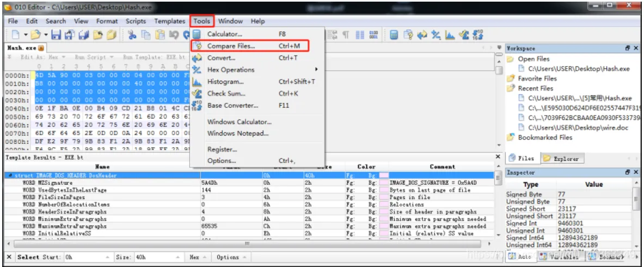Select Histogram in the Tools menu
The height and width of the screenshot is (267, 644).
(257, 82)
